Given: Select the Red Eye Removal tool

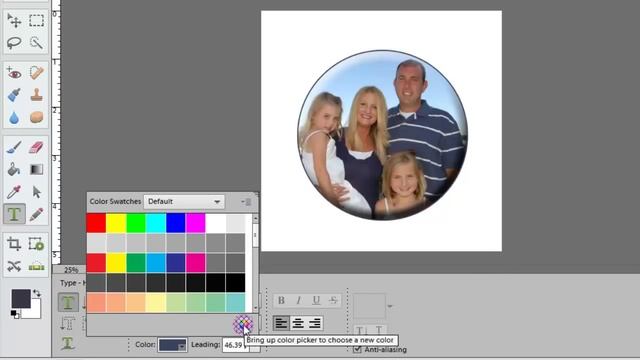Looking at the screenshot, I should 14,73.
